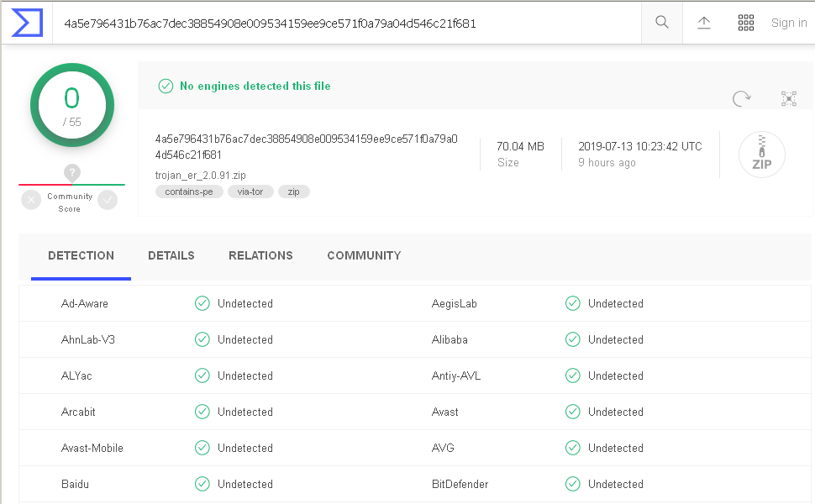This screenshot has height=504, width=815.
Task: Switch to the DETAILS tab
Action: tap(171, 255)
